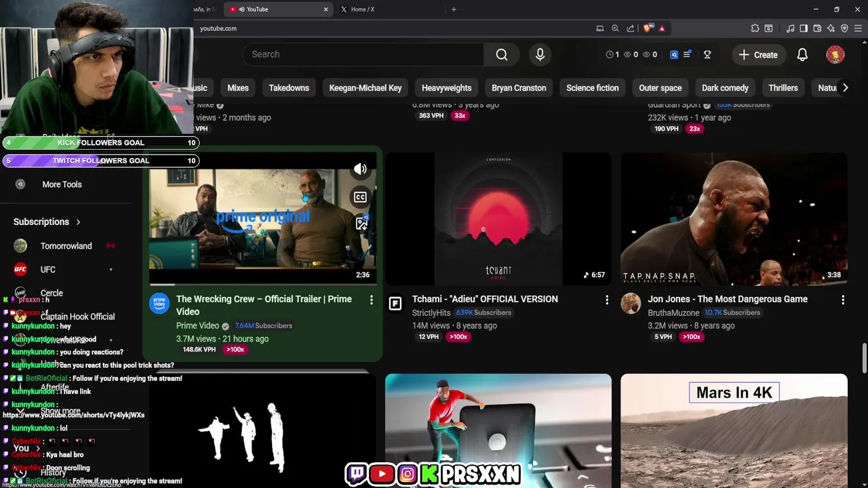Click the install app icon in address bar
This screenshot has height=488, width=868.
pyautogui.click(x=599, y=28)
